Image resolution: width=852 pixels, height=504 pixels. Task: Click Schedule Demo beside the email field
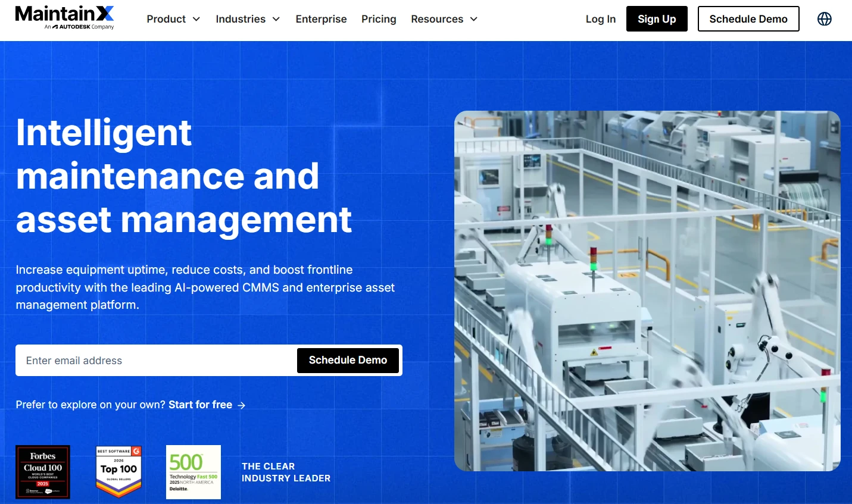[x=348, y=360]
